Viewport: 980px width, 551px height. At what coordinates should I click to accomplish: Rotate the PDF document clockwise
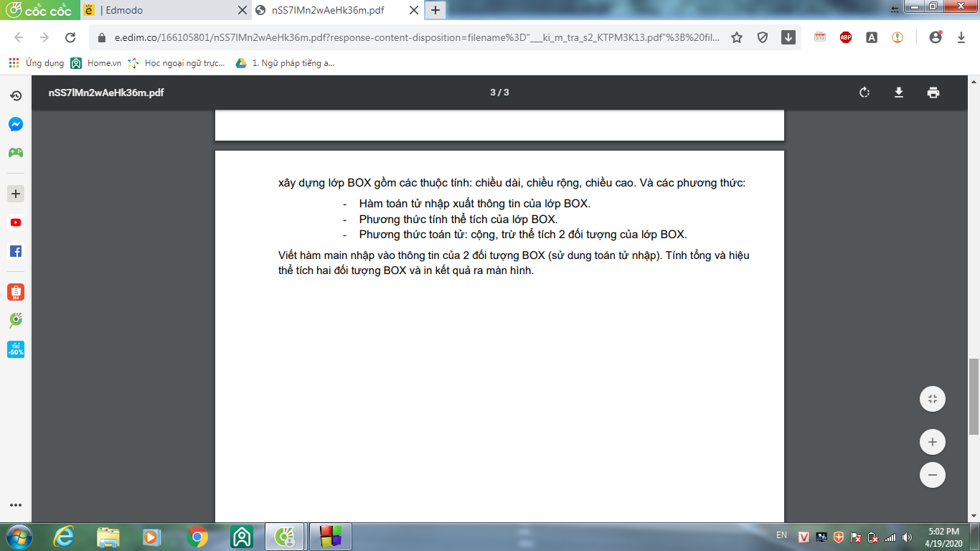[864, 93]
